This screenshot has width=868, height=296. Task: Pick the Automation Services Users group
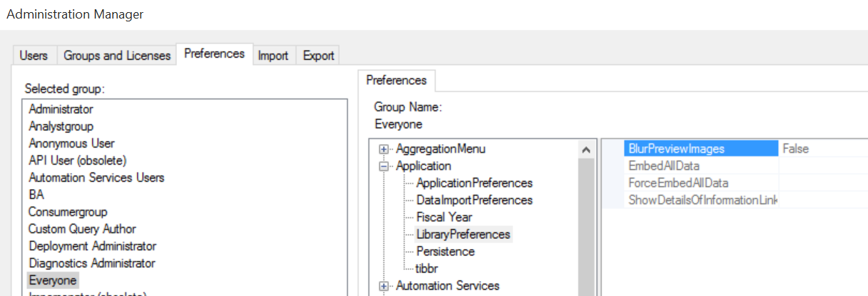[96, 178]
